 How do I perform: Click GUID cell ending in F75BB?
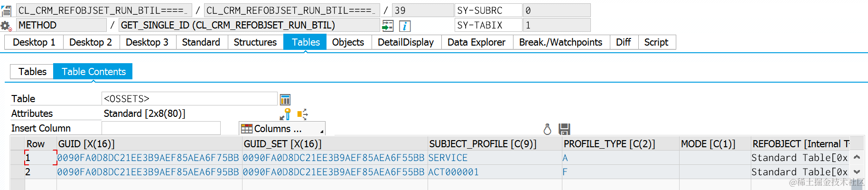(x=149, y=158)
